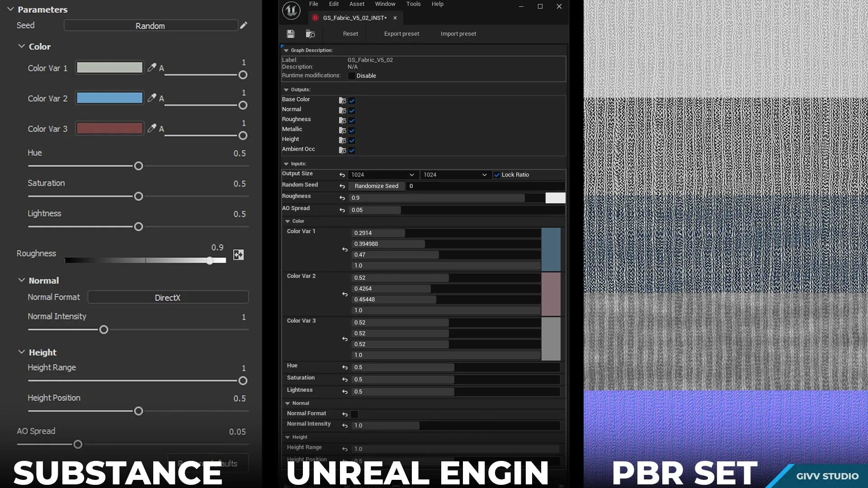The width and height of the screenshot is (868, 488).
Task: Browse to Ambient Occ output texture
Action: 343,150
